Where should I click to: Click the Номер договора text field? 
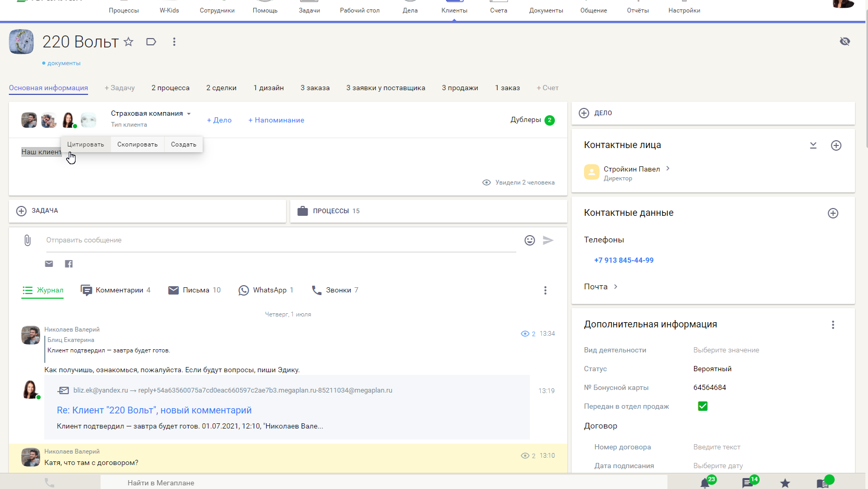tap(717, 447)
